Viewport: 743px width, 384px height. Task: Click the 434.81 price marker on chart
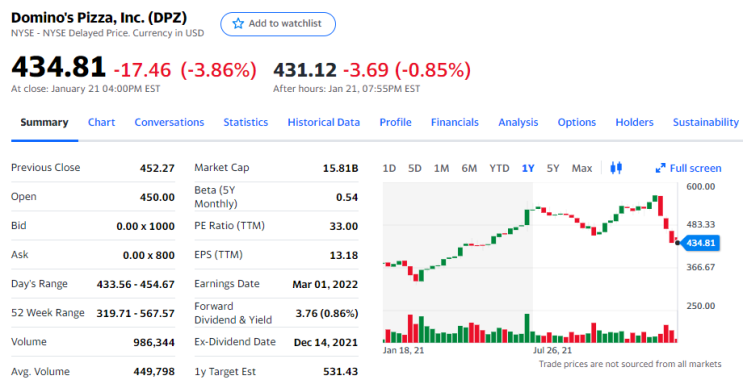(699, 243)
